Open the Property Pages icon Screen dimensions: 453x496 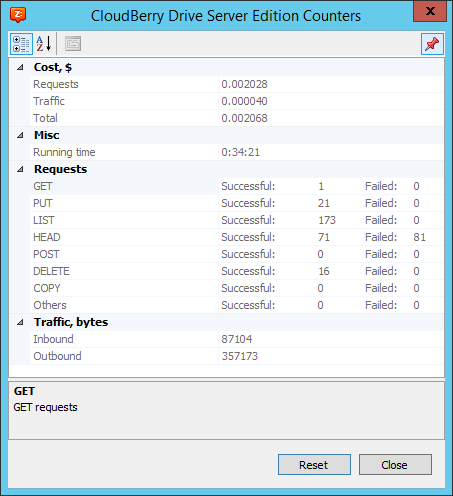pyautogui.click(x=73, y=44)
